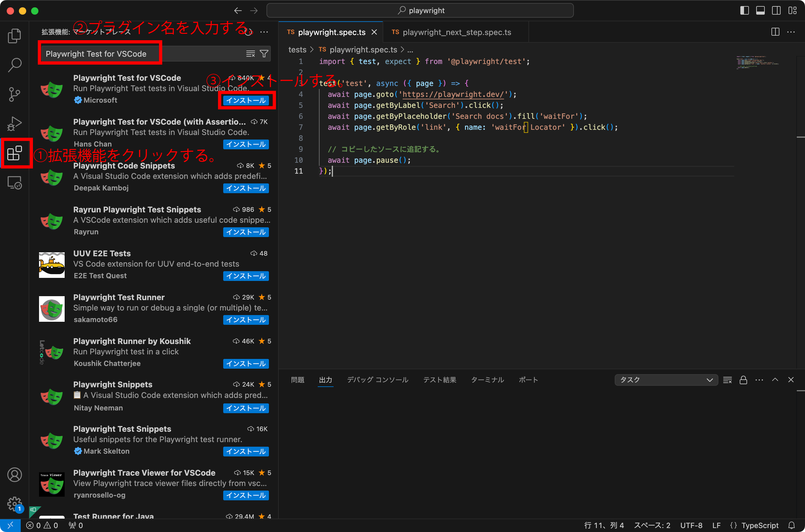Toggle the primary sidebar visibility
Screen dimensions: 805x532
pos(744,11)
